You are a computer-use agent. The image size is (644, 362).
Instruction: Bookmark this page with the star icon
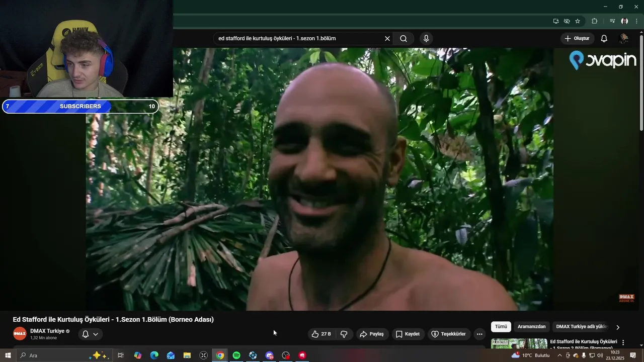point(578,21)
